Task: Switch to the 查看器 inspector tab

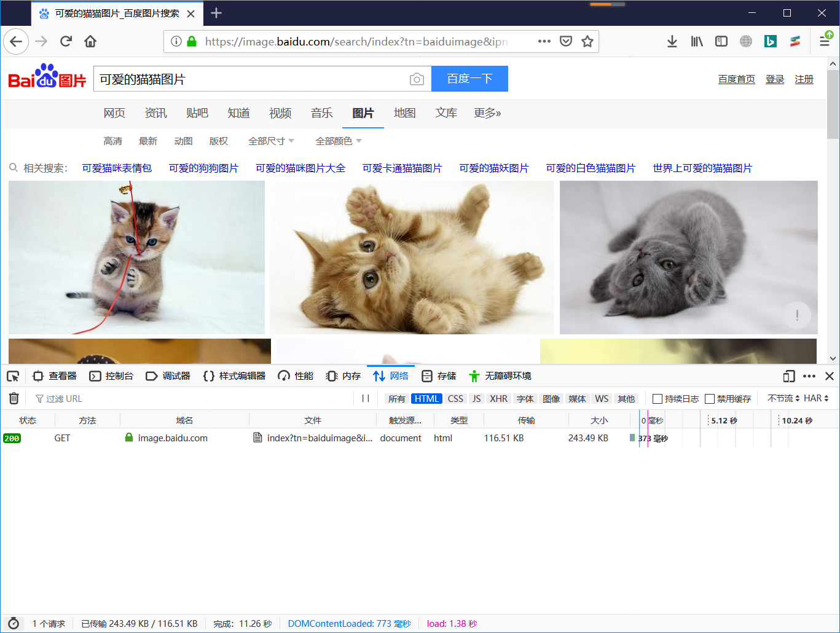Action: [55, 376]
